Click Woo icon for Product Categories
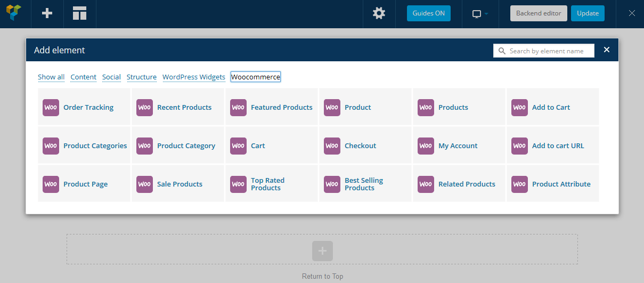This screenshot has width=644, height=283. tap(51, 145)
